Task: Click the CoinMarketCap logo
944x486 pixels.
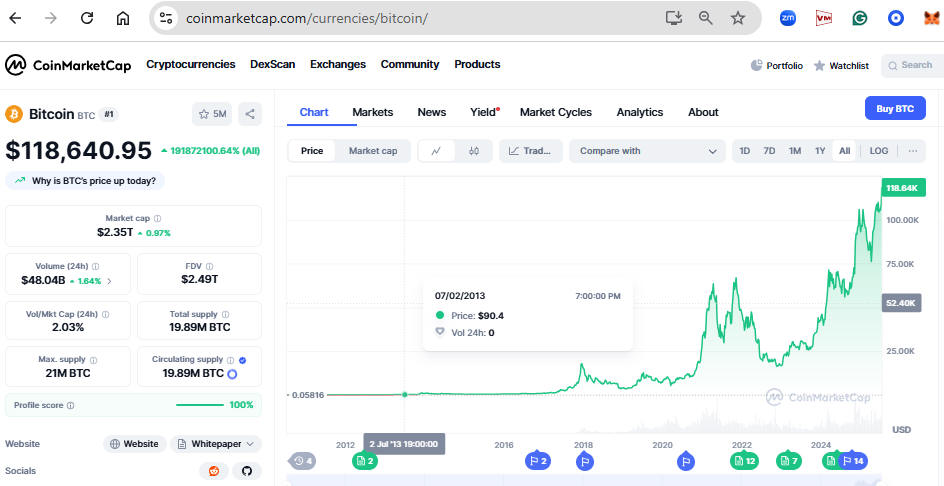Action: pyautogui.click(x=68, y=65)
